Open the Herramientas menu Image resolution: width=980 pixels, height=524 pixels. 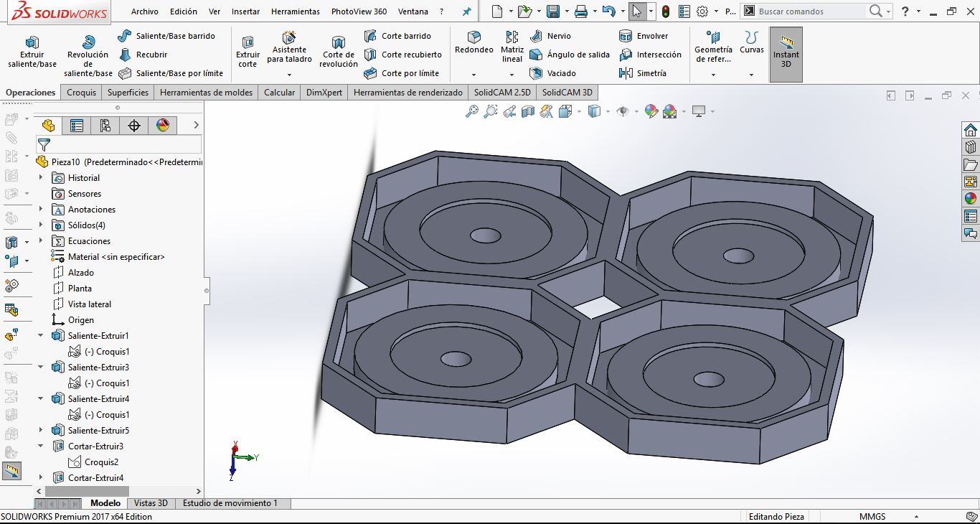tap(295, 11)
